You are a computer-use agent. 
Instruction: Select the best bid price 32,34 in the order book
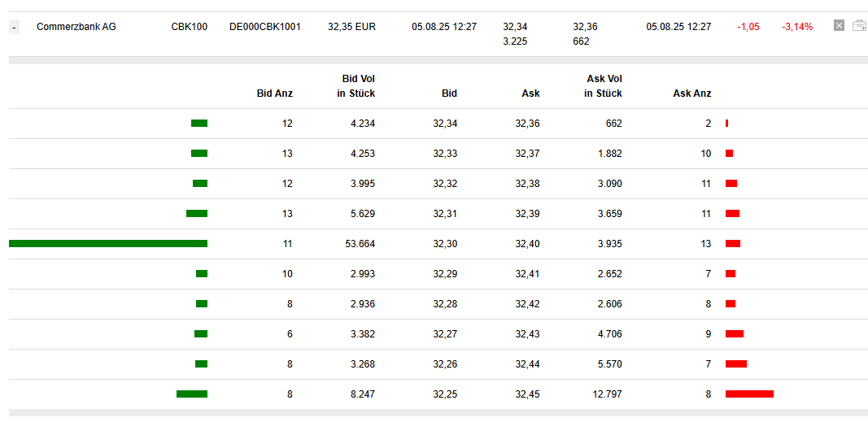point(445,124)
